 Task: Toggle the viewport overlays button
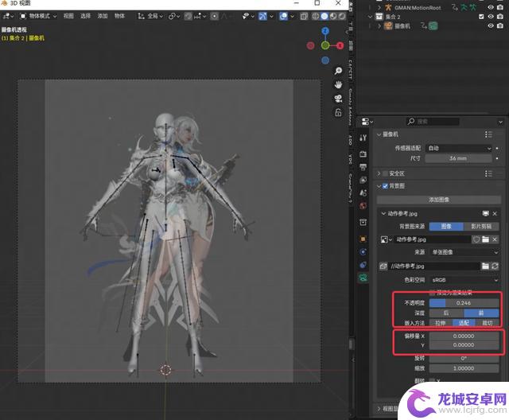[283, 16]
